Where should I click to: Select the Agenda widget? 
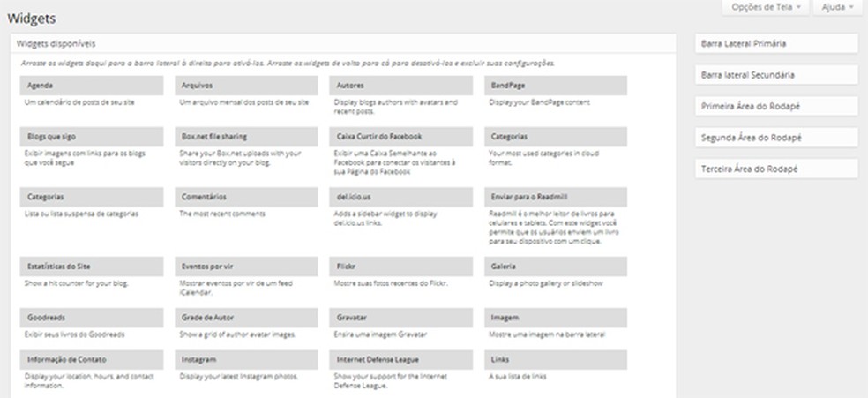click(x=92, y=85)
